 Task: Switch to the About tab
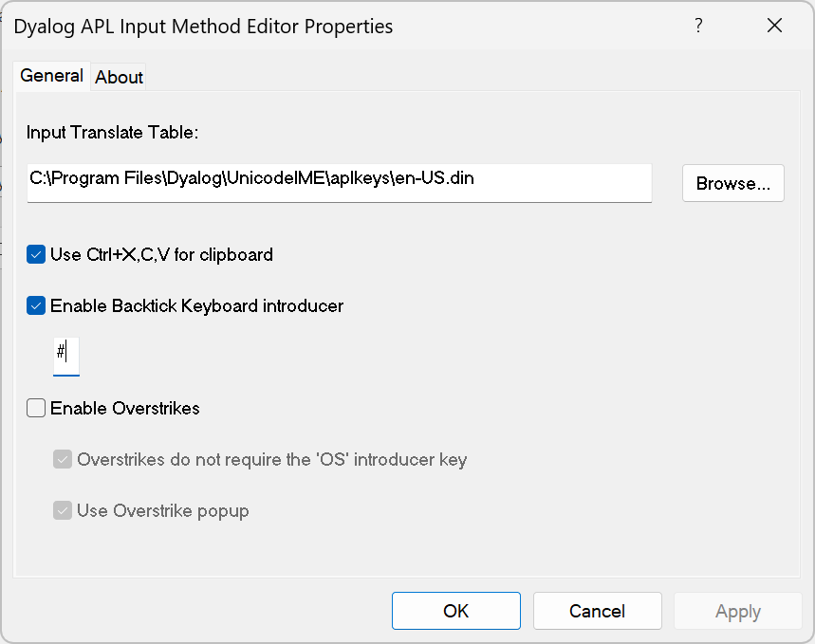[x=120, y=78]
